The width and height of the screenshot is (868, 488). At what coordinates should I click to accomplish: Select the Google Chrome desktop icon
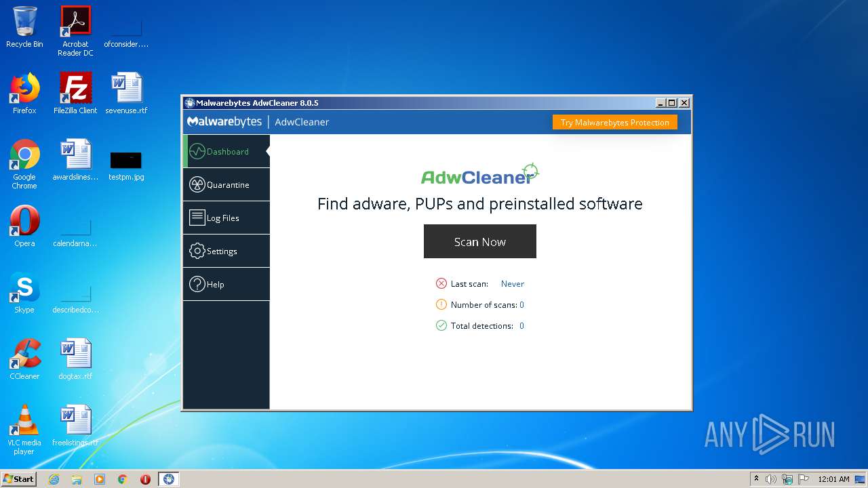tap(24, 164)
